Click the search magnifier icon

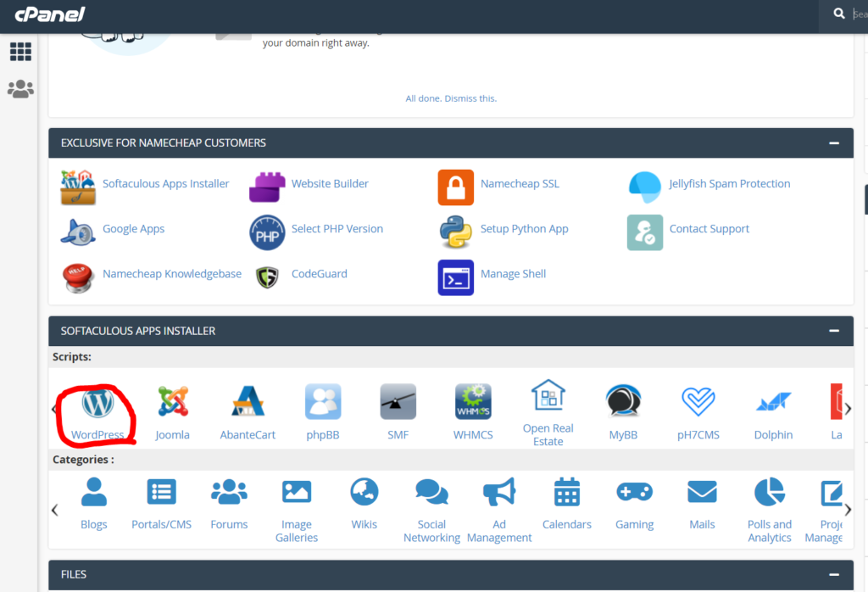click(839, 14)
